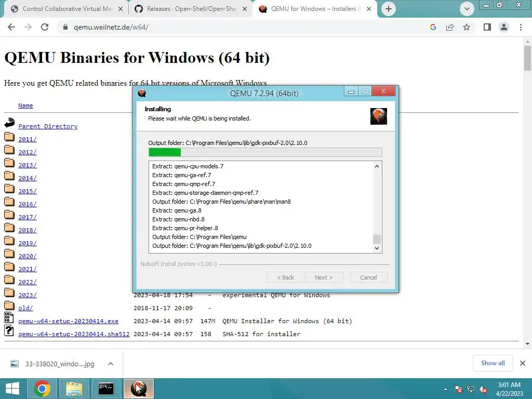Viewport: 532px width, 399px height.
Task: Click QEMU installer taskbar icon
Action: click(138, 389)
